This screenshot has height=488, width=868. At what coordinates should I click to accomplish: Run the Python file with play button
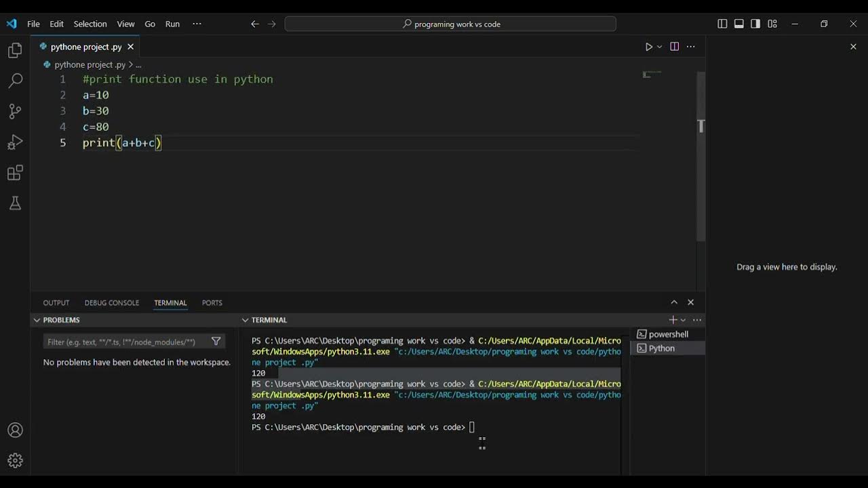tap(648, 47)
